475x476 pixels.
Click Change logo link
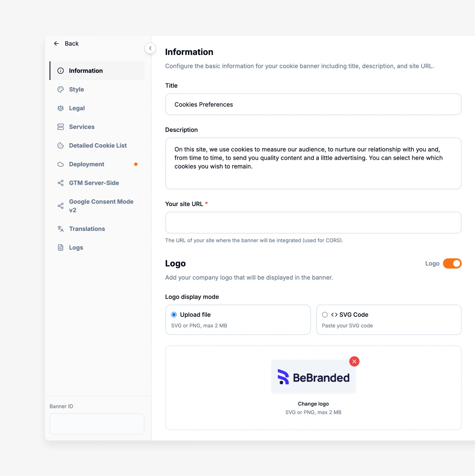click(313, 404)
